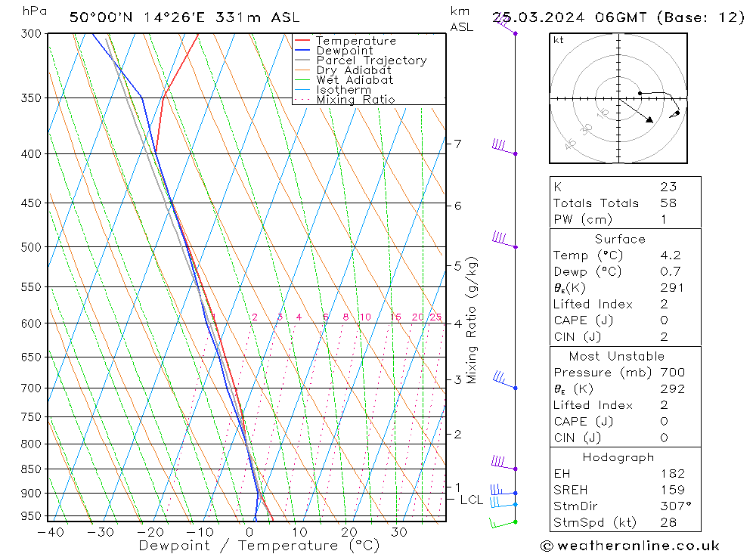756x554 pixels.
Task: Click the K index value 23
Action: (x=668, y=187)
